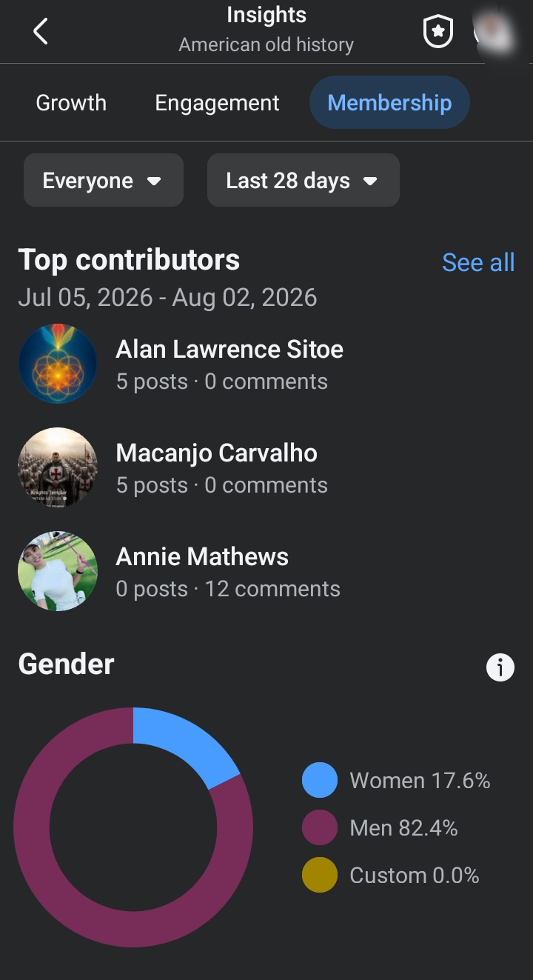This screenshot has height=980, width=533.
Task: Expand the Last 28 days dropdown
Action: [304, 180]
